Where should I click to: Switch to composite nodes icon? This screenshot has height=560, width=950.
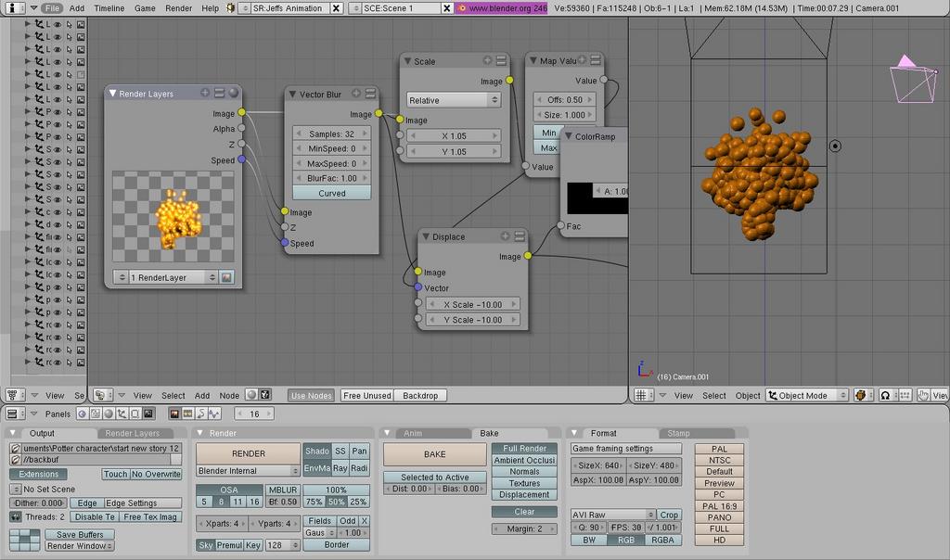tap(264, 395)
